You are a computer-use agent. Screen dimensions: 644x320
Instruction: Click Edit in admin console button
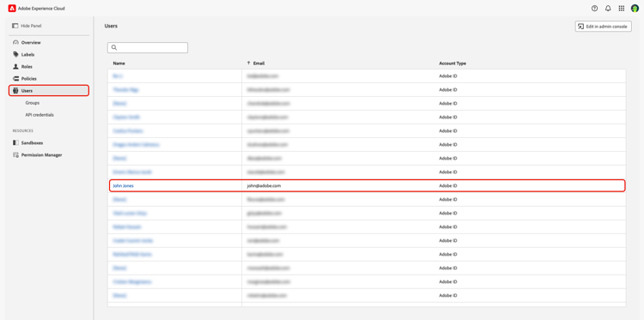click(603, 27)
